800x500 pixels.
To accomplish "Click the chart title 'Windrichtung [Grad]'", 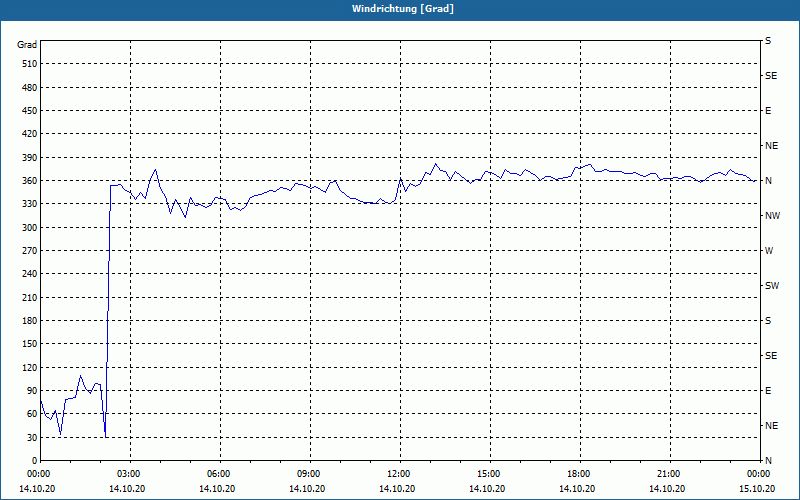I will pyautogui.click(x=403, y=9).
